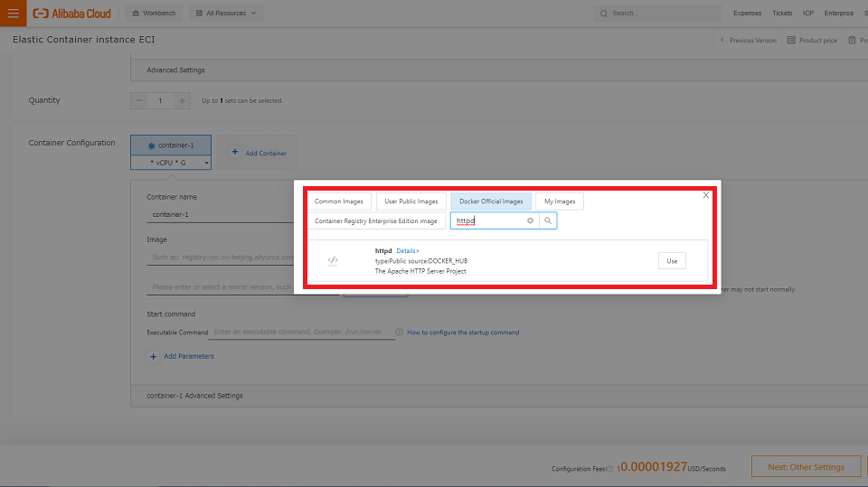This screenshot has height=487, width=868.
Task: Click the Alibaba Cloud logo
Action: pos(72,14)
